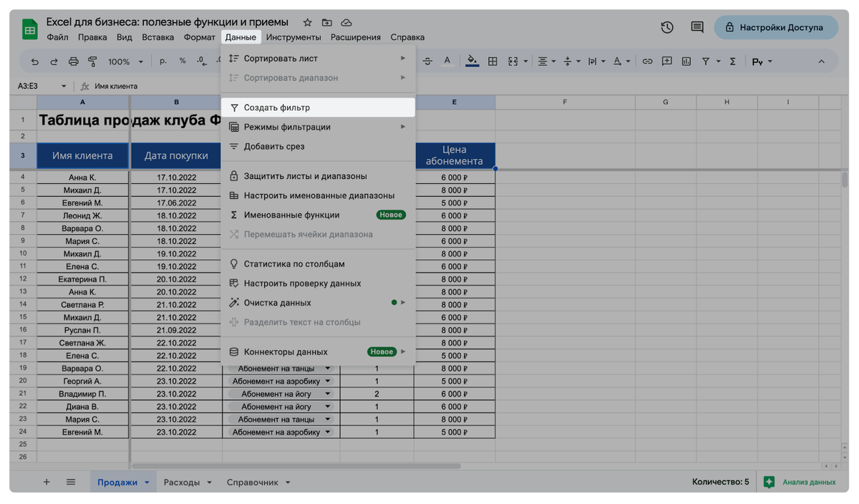
Task: Open the fill color bucket picker
Action: [x=472, y=62]
